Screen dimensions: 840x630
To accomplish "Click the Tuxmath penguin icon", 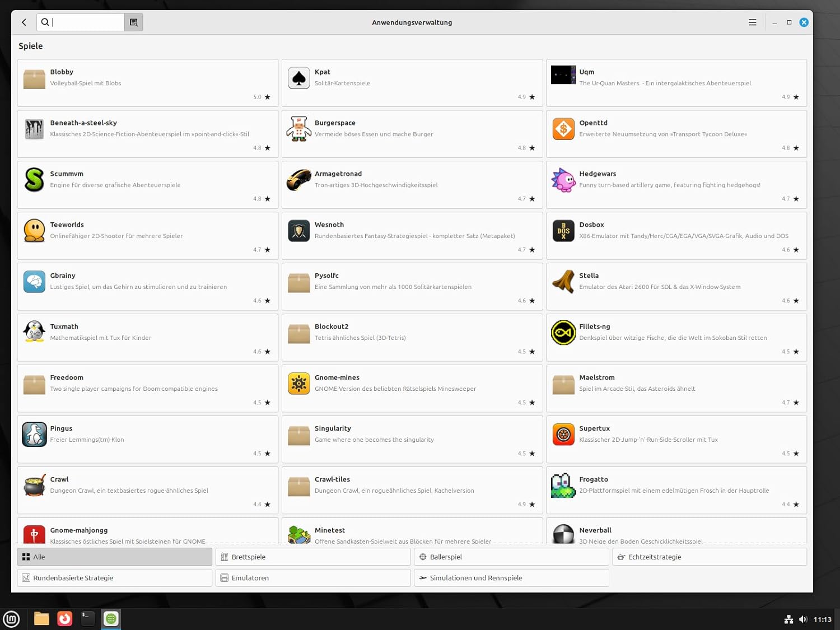I will (34, 332).
